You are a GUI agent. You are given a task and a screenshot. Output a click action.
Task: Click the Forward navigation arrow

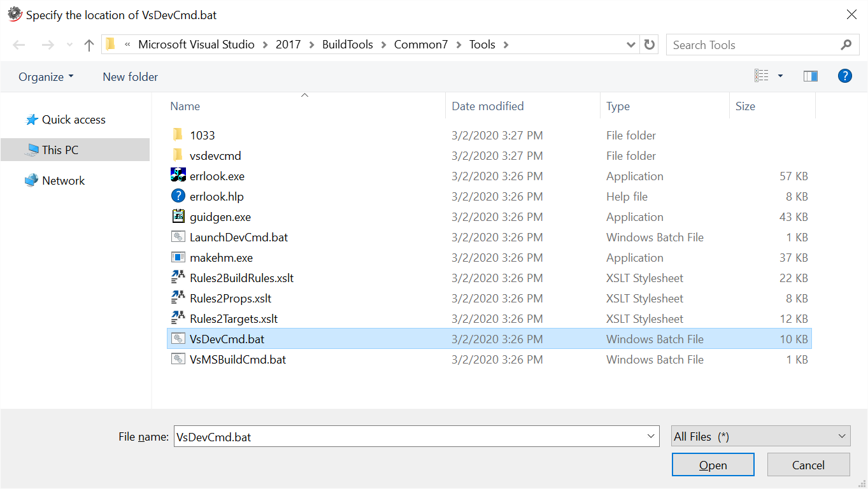point(48,45)
